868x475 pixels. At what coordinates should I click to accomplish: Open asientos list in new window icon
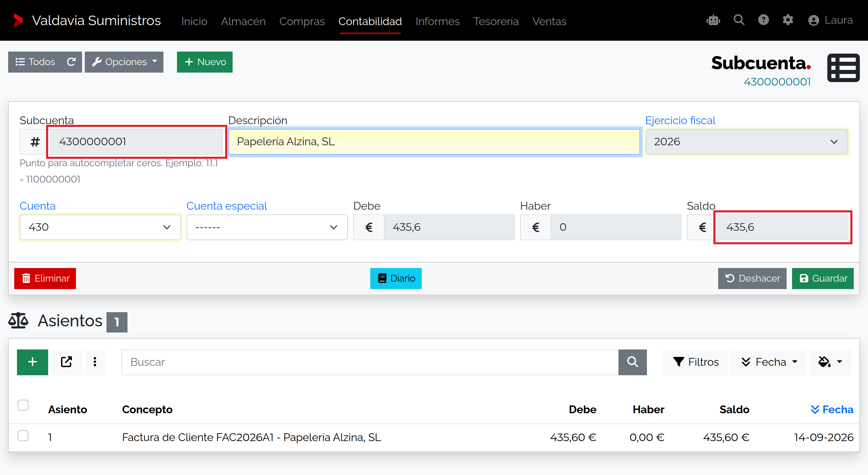tap(66, 362)
